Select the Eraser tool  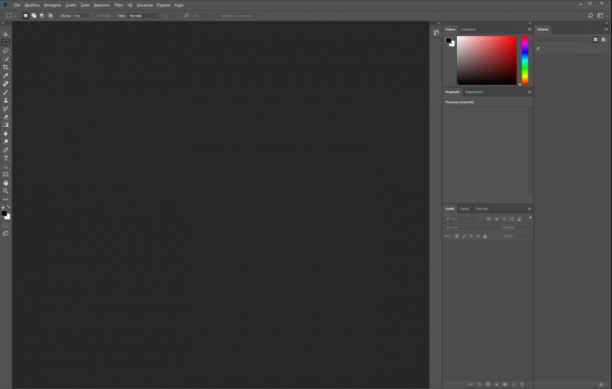[5, 117]
